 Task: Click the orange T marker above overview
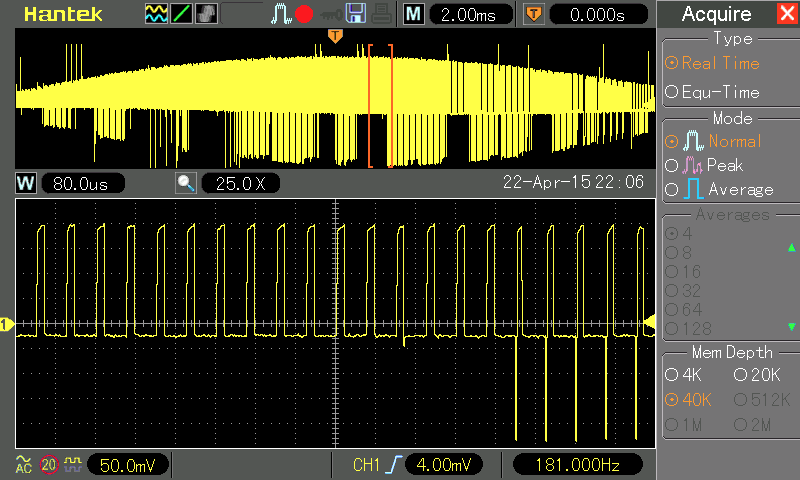point(335,36)
